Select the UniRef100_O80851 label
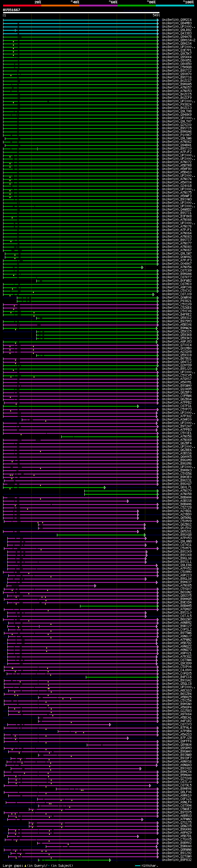This screenshot has width=197, height=868. coord(177,60)
